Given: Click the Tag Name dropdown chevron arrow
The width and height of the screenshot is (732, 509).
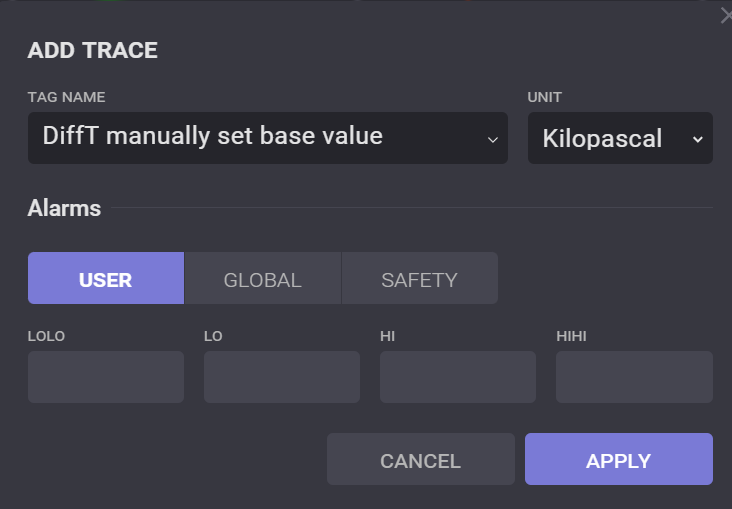Looking at the screenshot, I should coord(492,139).
